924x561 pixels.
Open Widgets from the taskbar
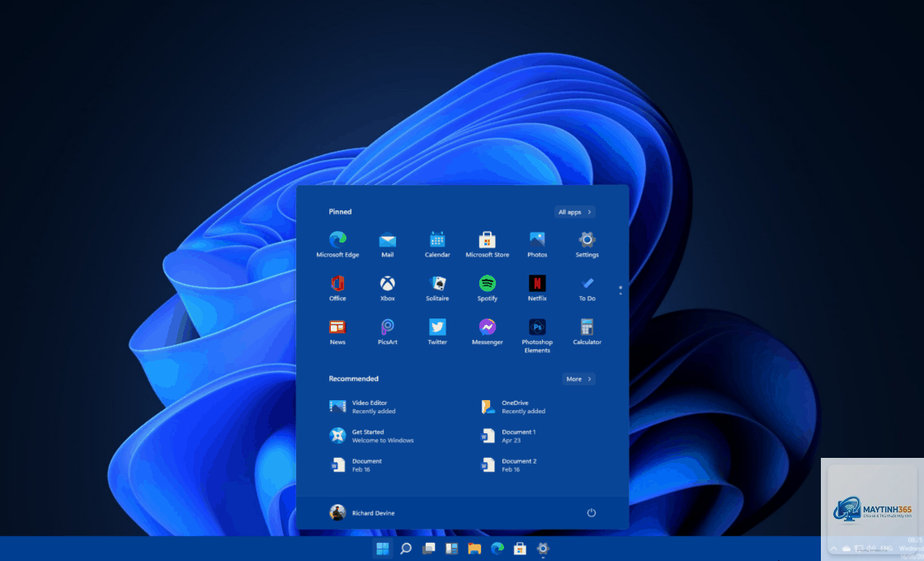coord(451,549)
